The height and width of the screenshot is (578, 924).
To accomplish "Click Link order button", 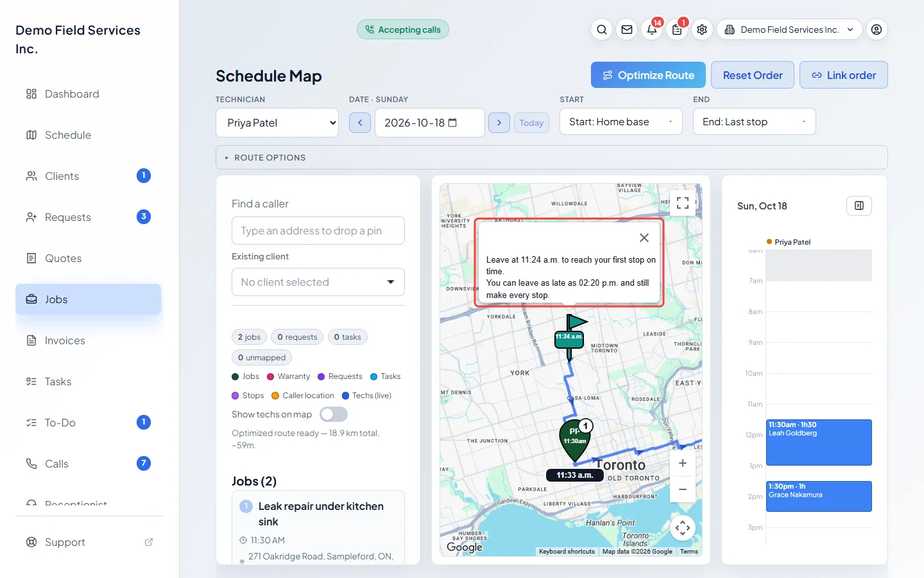I will [x=844, y=75].
